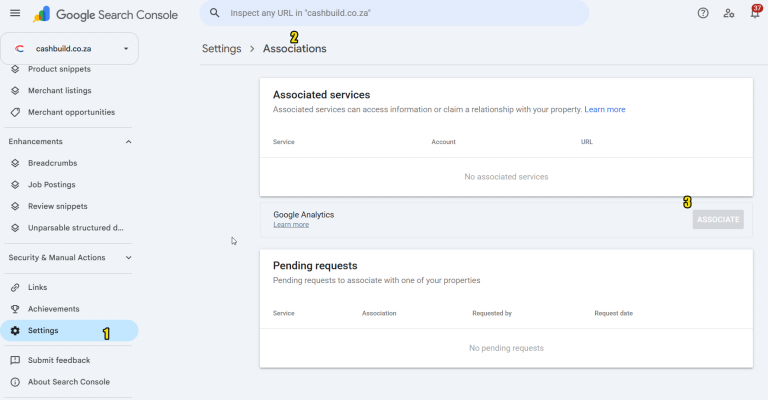
Task: Open the users and permissions icon
Action: point(729,13)
